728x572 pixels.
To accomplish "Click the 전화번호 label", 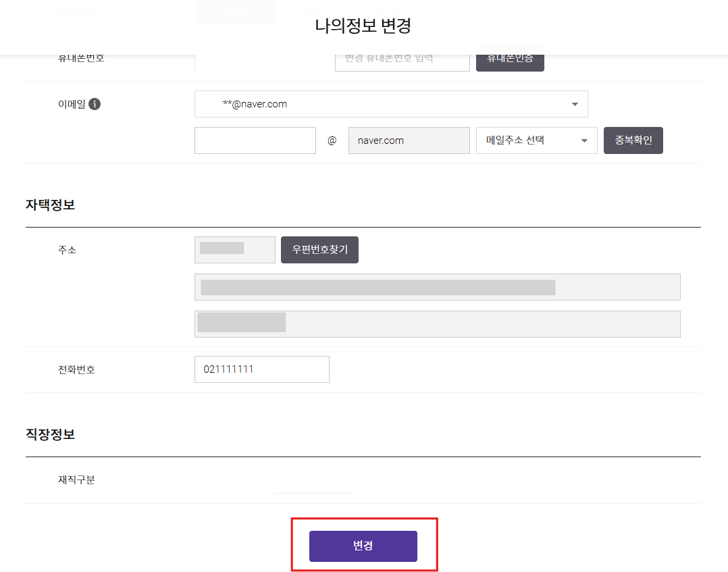I will pyautogui.click(x=76, y=369).
